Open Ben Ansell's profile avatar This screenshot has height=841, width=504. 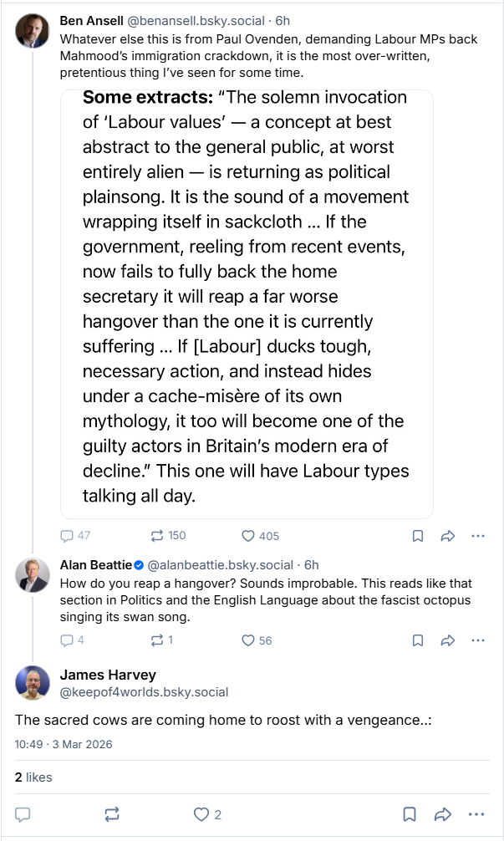pos(33,30)
